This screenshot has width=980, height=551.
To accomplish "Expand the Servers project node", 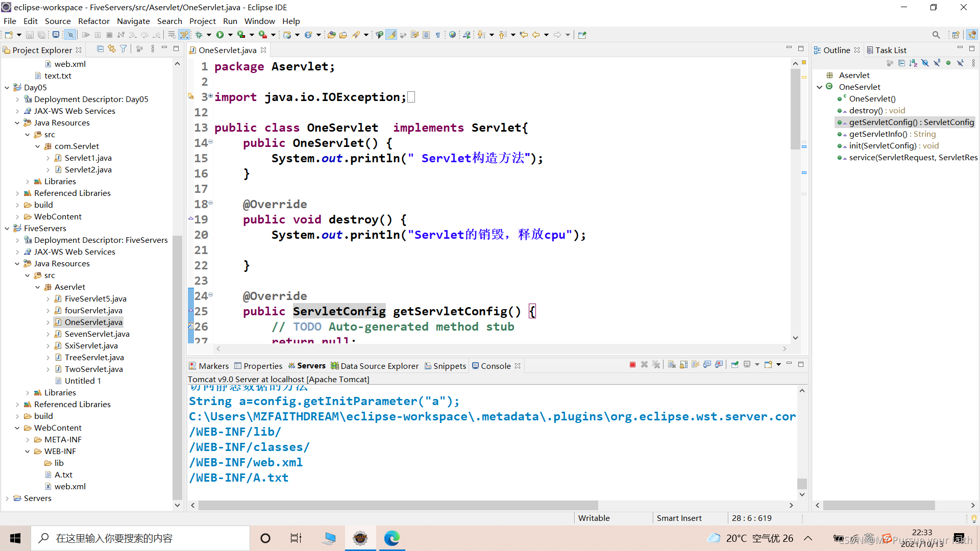I will (7, 498).
